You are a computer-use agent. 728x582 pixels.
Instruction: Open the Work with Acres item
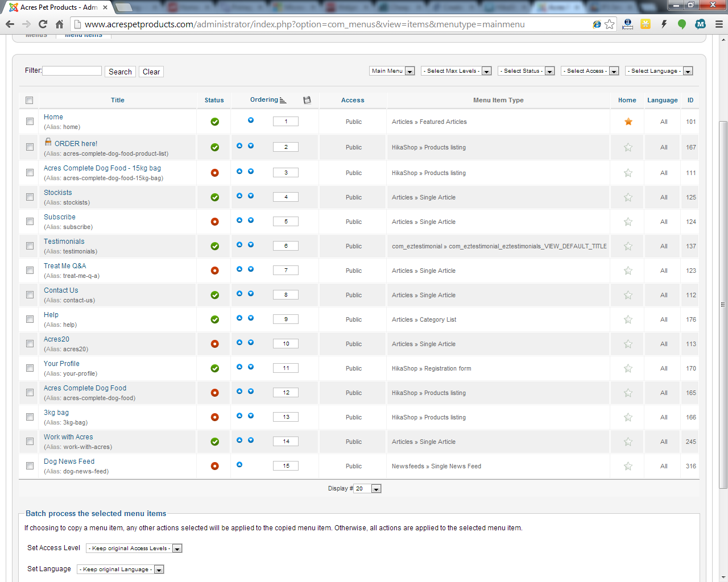[x=68, y=437]
